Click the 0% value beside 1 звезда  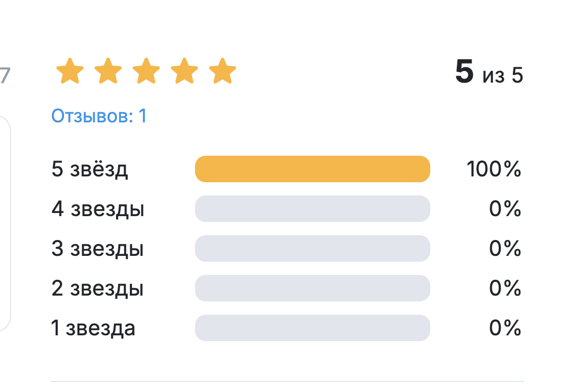pos(505,328)
